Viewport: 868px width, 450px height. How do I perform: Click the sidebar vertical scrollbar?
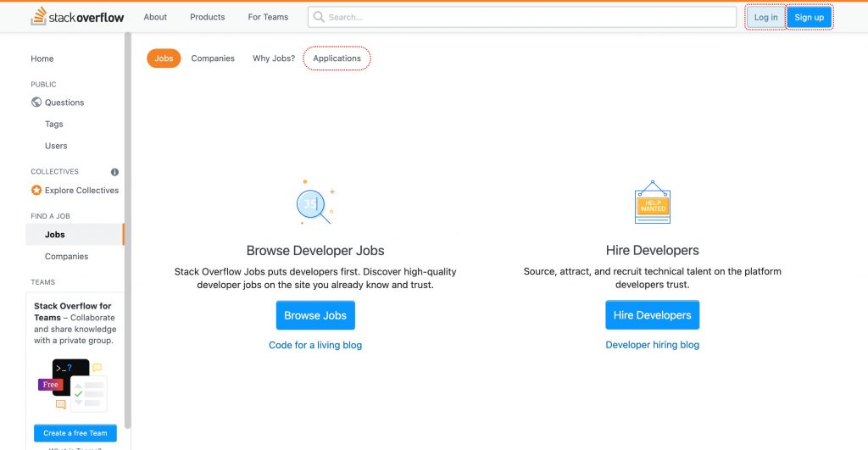pos(128,230)
